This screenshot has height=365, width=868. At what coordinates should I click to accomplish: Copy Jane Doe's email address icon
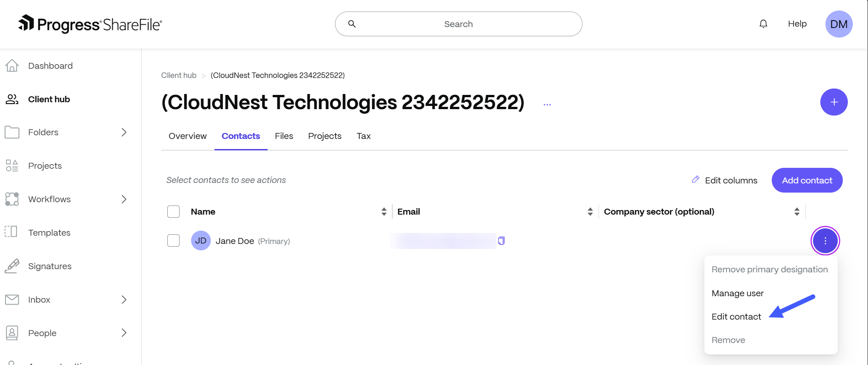click(501, 241)
